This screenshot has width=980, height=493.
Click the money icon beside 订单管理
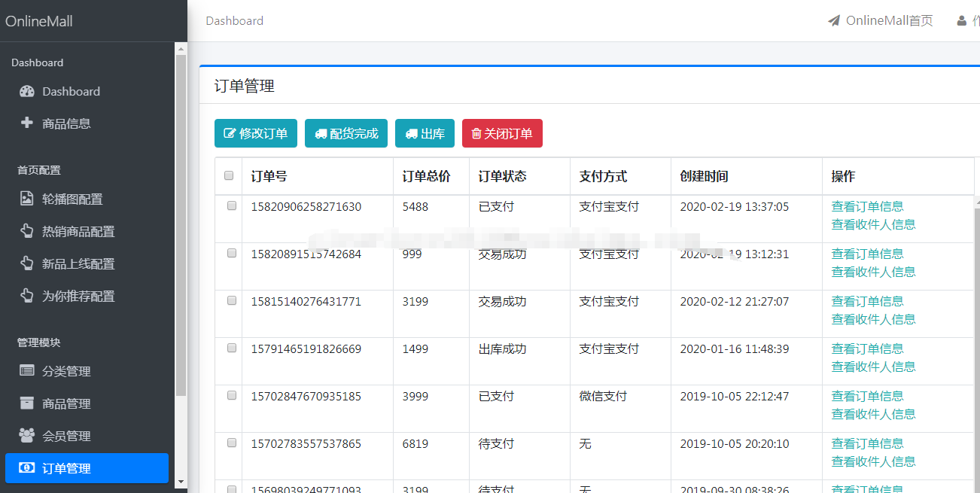[x=27, y=467]
